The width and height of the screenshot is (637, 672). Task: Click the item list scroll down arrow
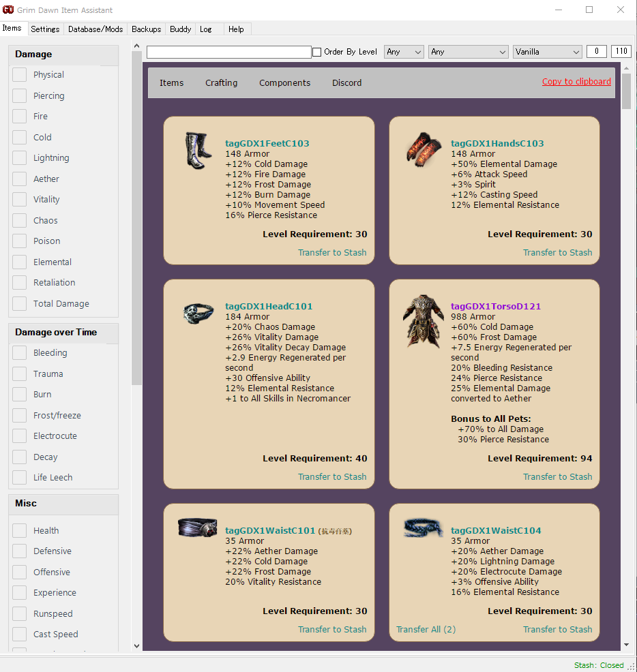(x=626, y=645)
